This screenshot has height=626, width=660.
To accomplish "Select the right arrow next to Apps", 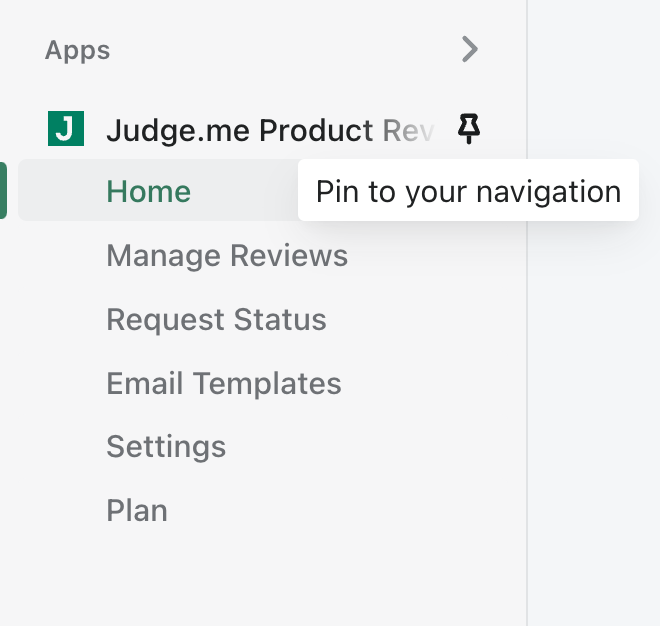I will (469, 49).
